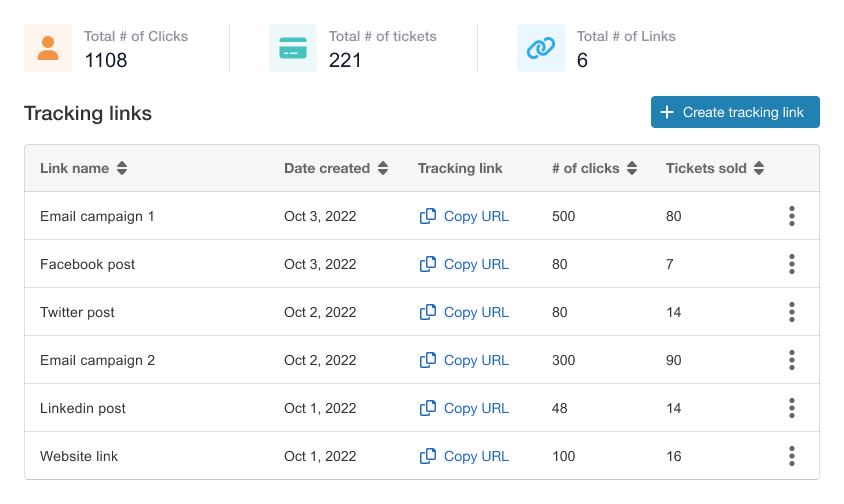Open the three-dot menu for Email campaign 2
The width and height of the screenshot is (844, 504).
[791, 360]
